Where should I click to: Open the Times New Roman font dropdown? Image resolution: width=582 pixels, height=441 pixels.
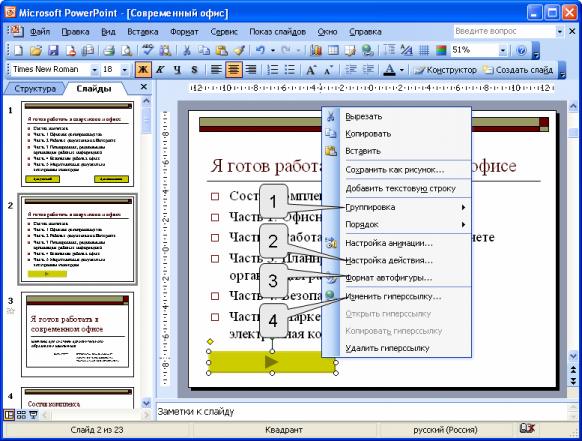(95, 70)
